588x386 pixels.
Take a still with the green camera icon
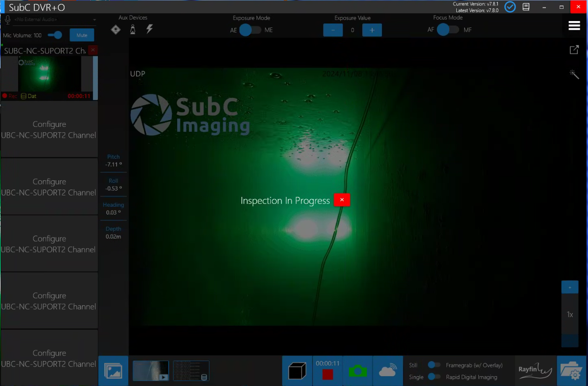coord(357,371)
